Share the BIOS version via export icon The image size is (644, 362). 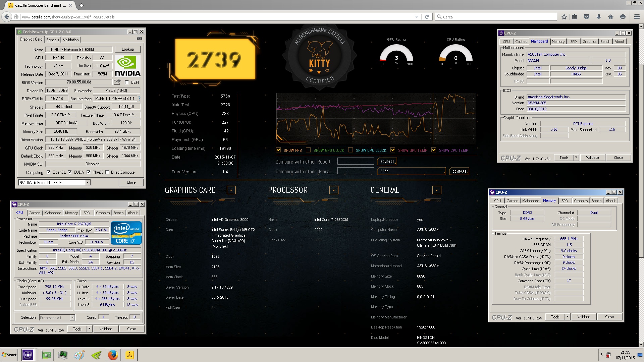pyautogui.click(x=117, y=82)
